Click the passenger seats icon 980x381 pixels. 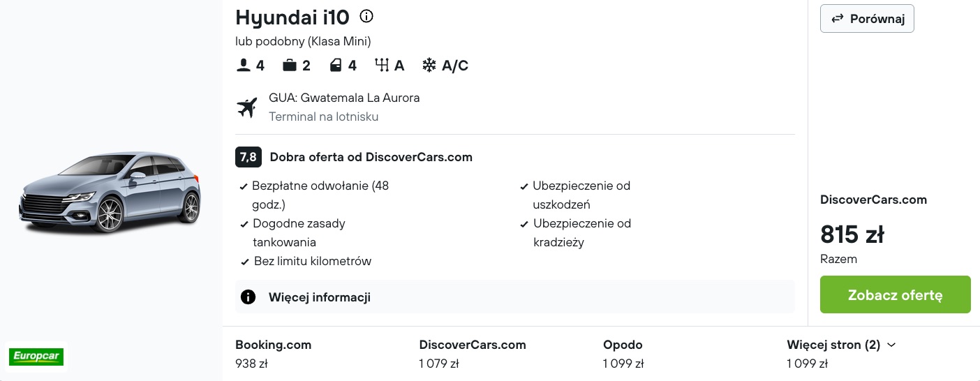click(x=243, y=66)
